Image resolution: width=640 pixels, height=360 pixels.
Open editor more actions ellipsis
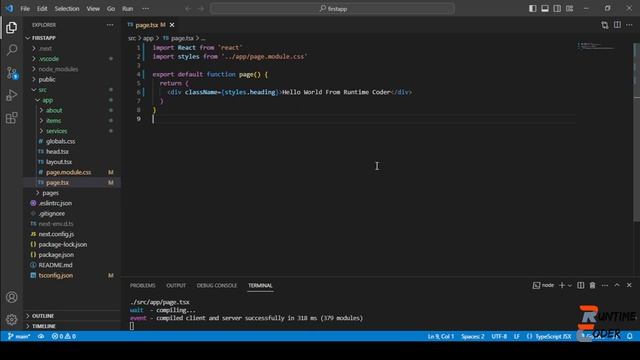[x=629, y=25]
